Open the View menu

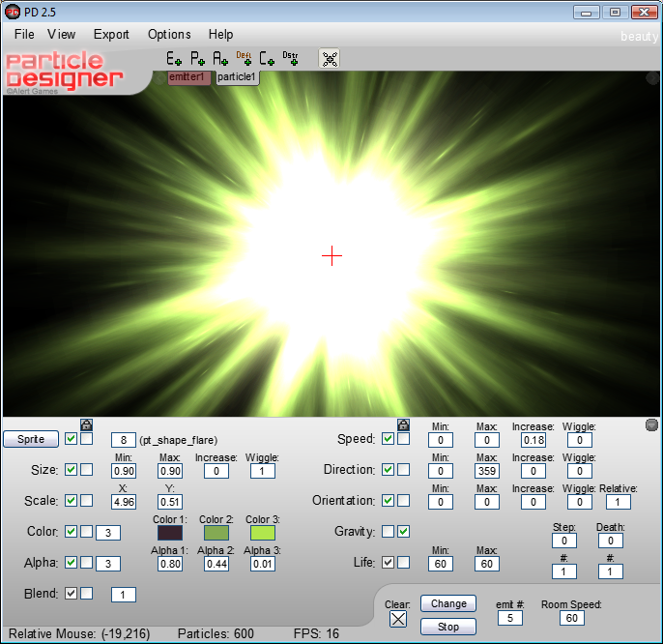click(x=61, y=34)
